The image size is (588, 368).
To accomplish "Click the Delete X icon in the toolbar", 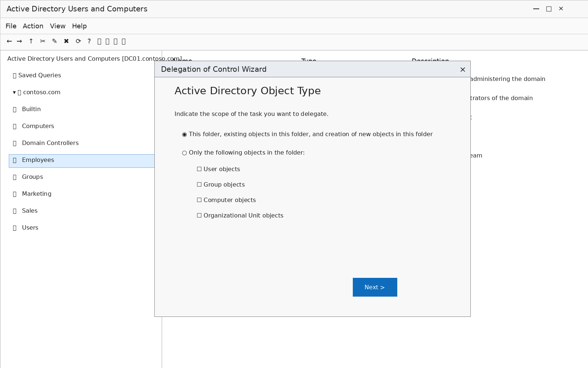I will click(66, 41).
